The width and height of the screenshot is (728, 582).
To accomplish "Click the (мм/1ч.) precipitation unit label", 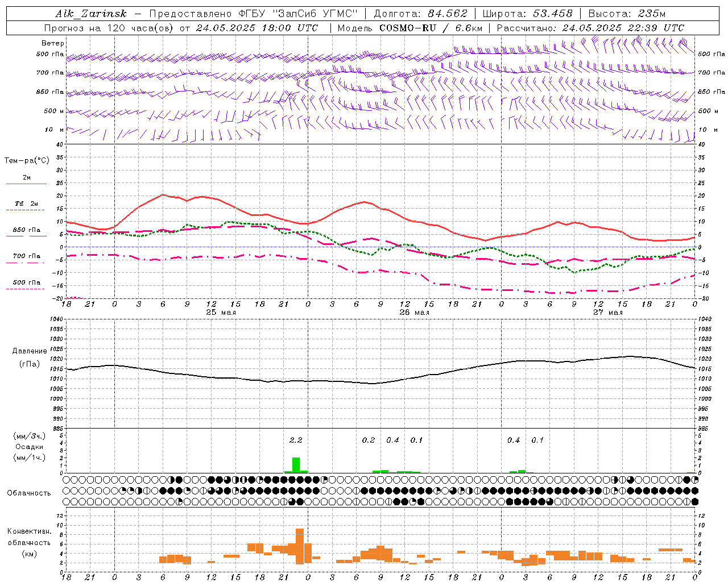I will click(29, 458).
